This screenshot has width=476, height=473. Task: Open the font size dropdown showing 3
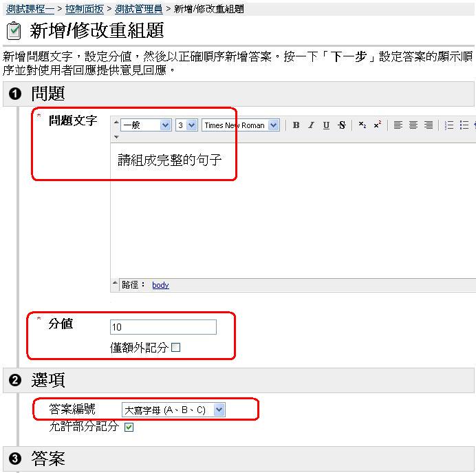tap(186, 125)
